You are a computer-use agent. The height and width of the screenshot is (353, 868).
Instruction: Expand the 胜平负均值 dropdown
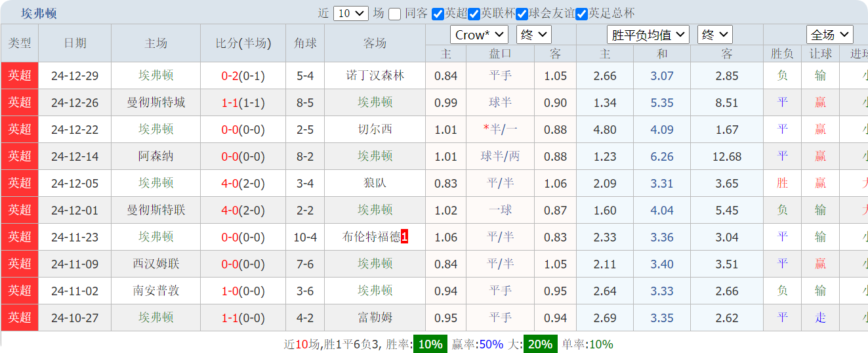[648, 35]
